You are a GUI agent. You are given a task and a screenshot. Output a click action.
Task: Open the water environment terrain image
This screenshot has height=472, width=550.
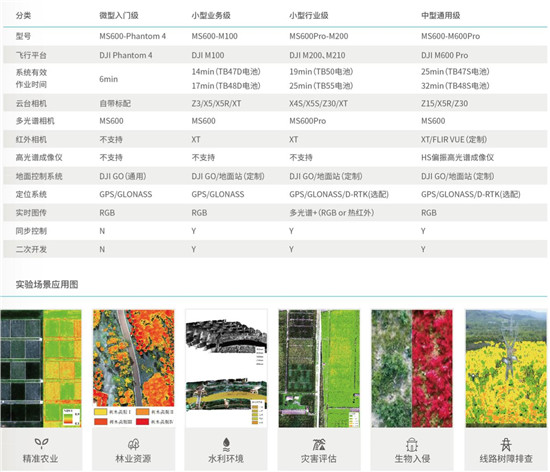(226, 368)
